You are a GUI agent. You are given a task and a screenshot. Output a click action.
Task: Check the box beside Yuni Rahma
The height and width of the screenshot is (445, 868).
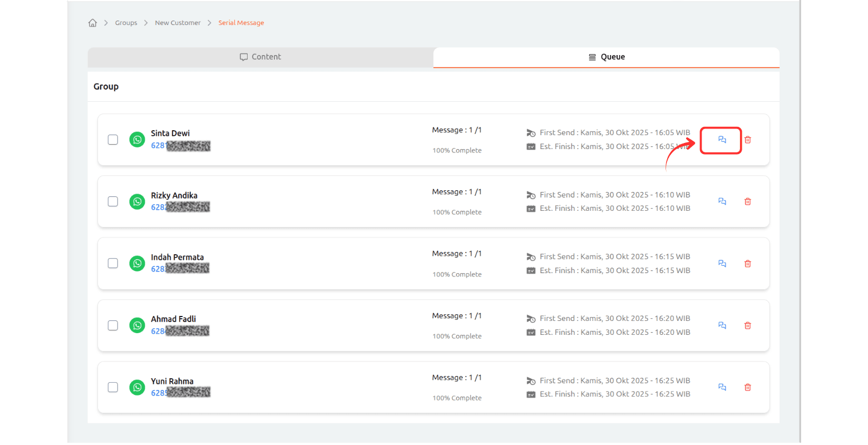pos(113,387)
